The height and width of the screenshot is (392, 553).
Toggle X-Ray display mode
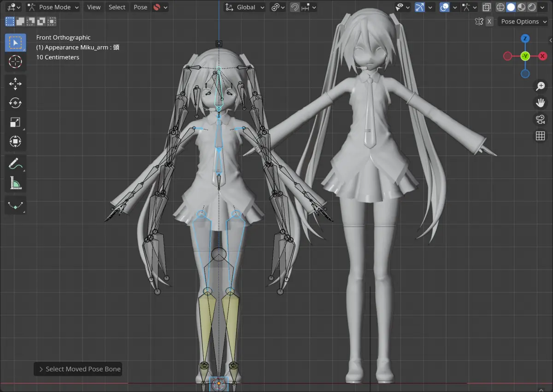coord(487,7)
